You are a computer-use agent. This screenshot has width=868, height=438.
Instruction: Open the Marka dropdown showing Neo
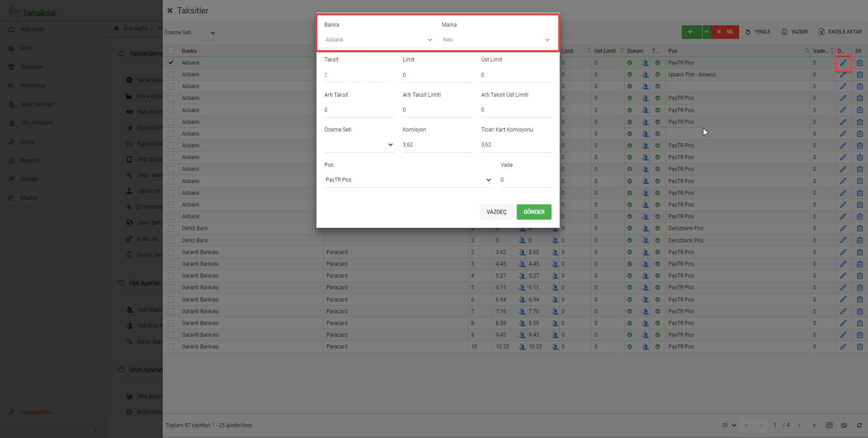point(496,40)
